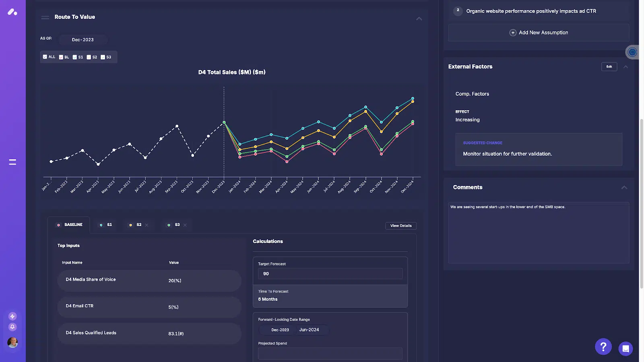The image size is (644, 362).
Task: Remove the S3 scenario tab
Action: click(185, 225)
